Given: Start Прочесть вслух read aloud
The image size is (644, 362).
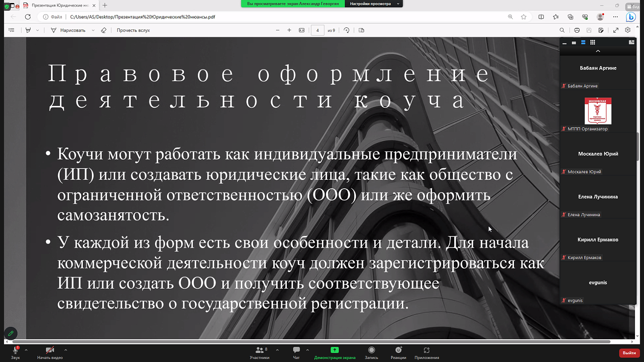Looking at the screenshot, I should (x=133, y=30).
